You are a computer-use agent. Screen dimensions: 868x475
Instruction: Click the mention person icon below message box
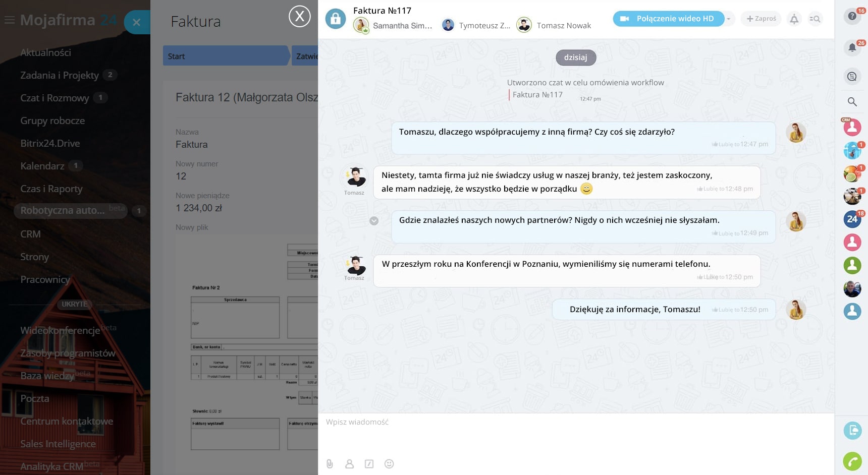pyautogui.click(x=349, y=464)
